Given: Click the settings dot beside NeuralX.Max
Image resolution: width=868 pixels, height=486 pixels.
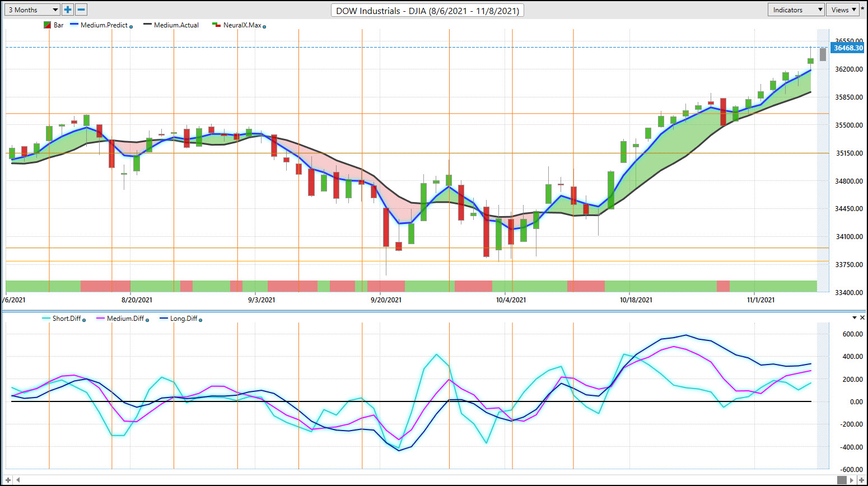Looking at the screenshot, I should click(264, 26).
